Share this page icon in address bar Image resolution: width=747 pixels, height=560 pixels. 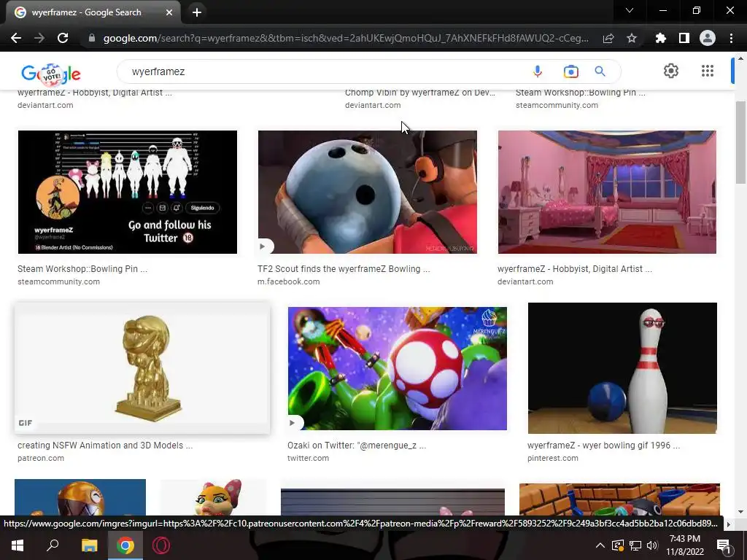point(608,38)
